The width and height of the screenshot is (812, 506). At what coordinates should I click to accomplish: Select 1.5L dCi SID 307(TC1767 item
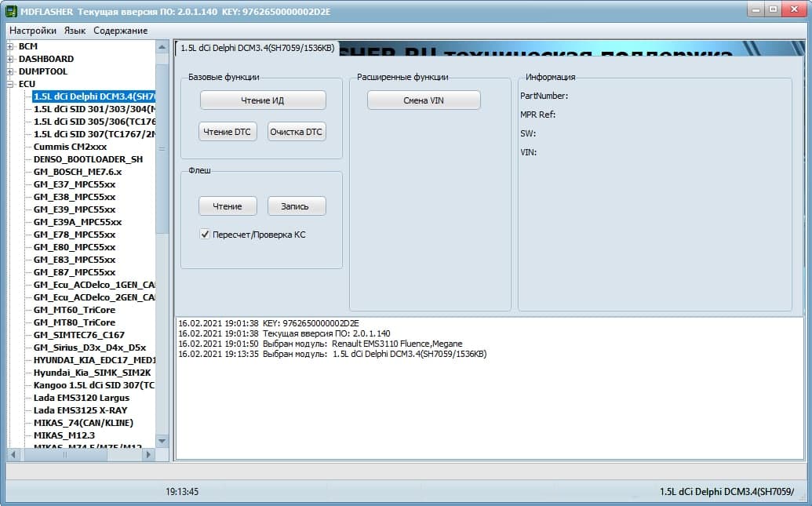(x=93, y=134)
